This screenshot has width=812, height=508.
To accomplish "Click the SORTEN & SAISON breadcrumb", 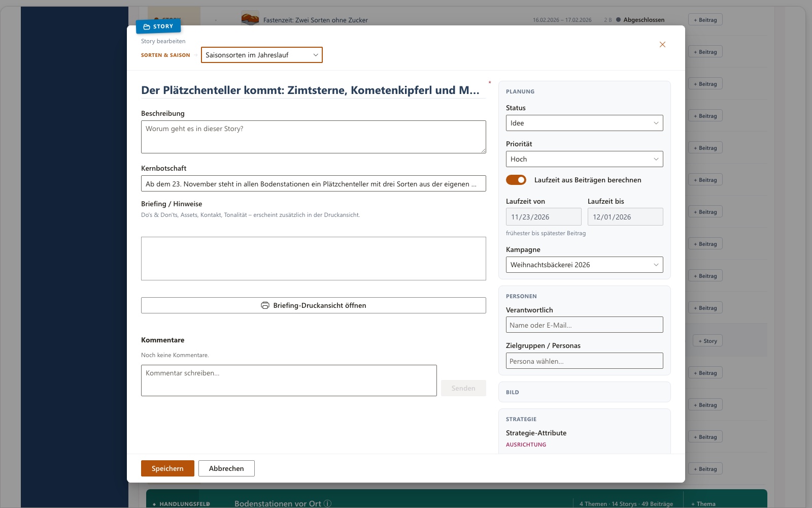I will (x=165, y=55).
